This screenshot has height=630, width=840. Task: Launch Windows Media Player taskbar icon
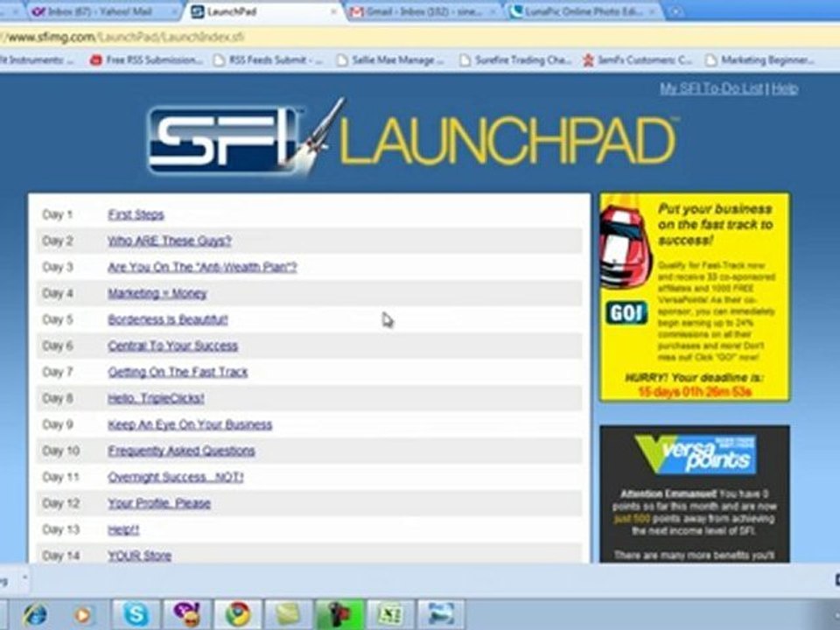[82, 615]
